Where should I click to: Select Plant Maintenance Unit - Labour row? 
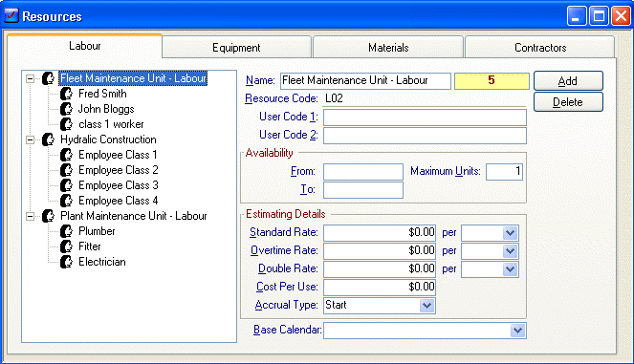tap(134, 216)
